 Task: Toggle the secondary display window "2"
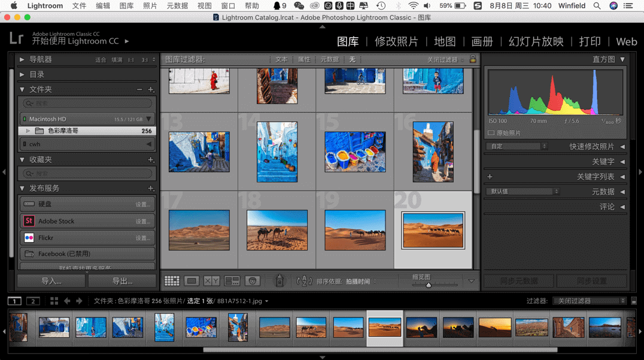coord(32,301)
